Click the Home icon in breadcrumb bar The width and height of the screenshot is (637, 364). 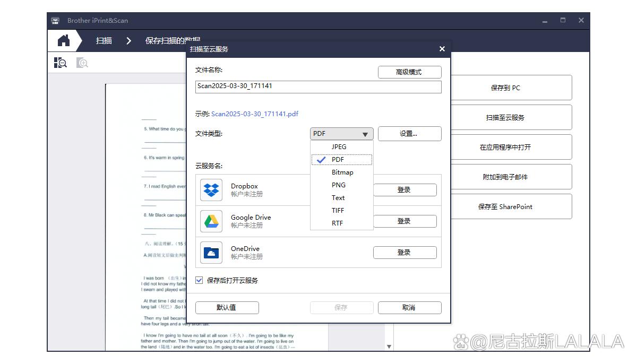[x=64, y=40]
